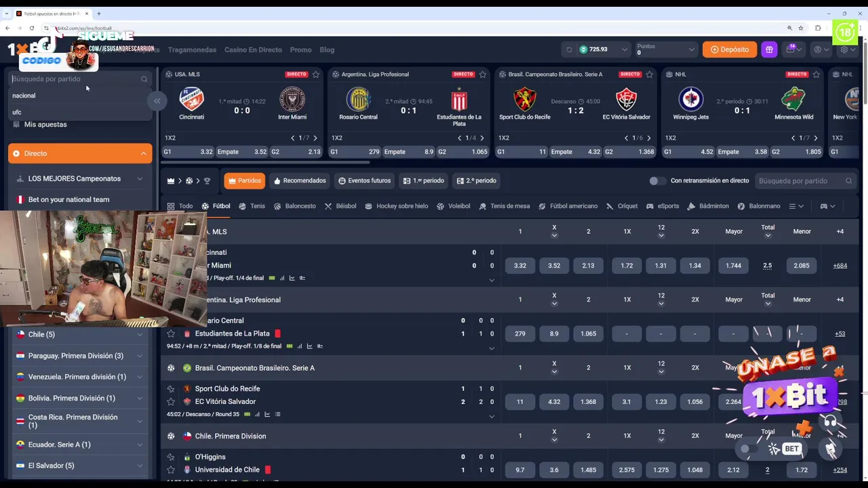Click previous market arrow on Rosario card
The image size is (868, 488).
coord(459,138)
